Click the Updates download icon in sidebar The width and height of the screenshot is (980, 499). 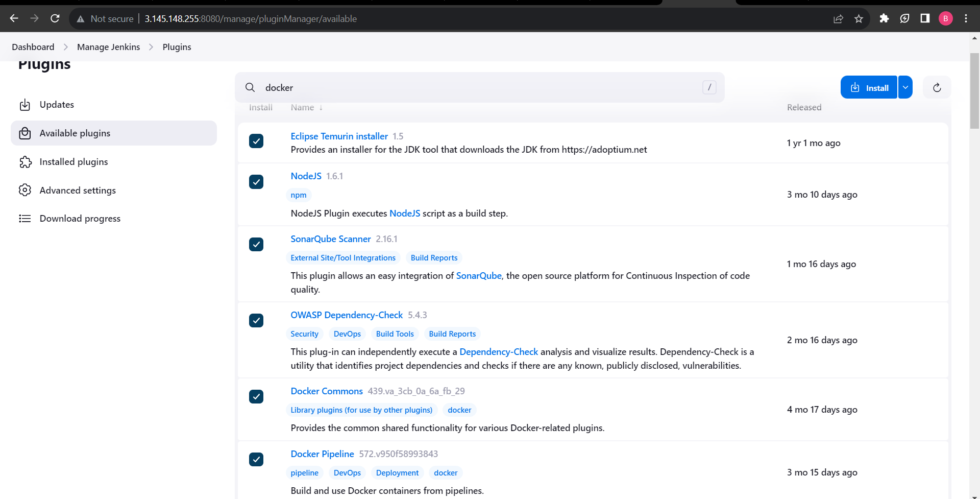[x=25, y=105]
